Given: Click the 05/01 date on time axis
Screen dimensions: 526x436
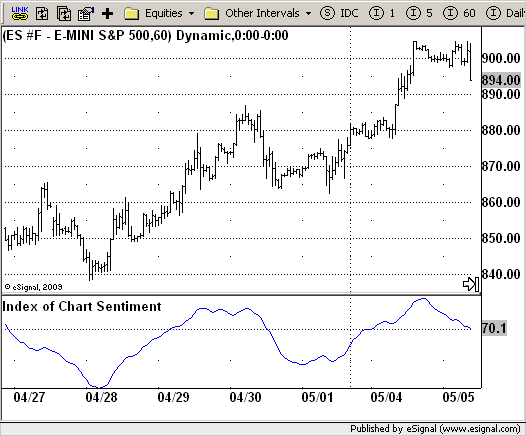Looking at the screenshot, I should (317, 397).
